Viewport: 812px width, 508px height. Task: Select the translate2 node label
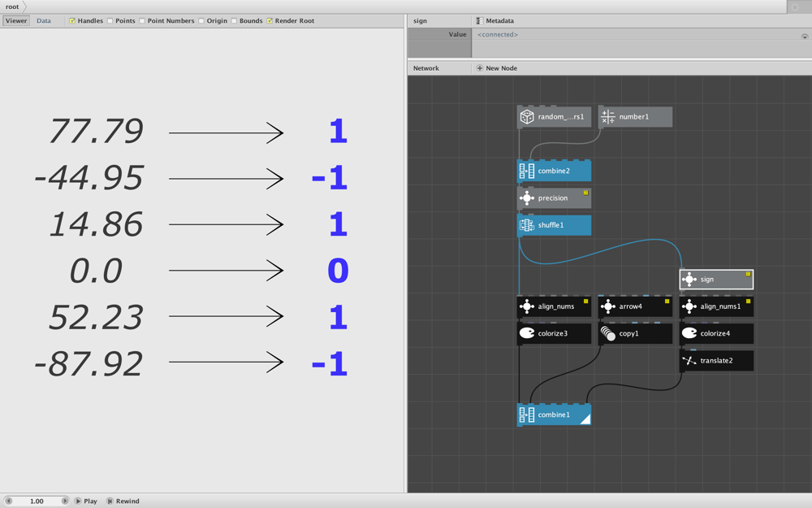(716, 360)
